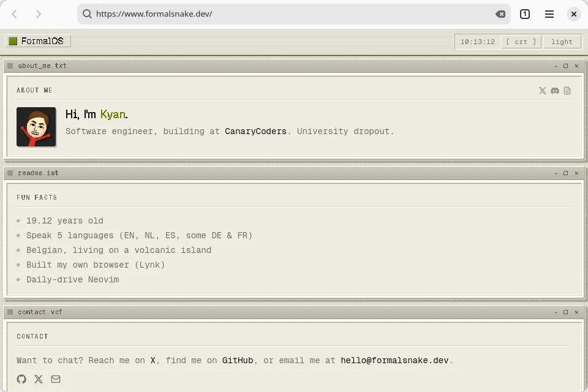Click the contact.vcf title bar square icon

point(10,312)
